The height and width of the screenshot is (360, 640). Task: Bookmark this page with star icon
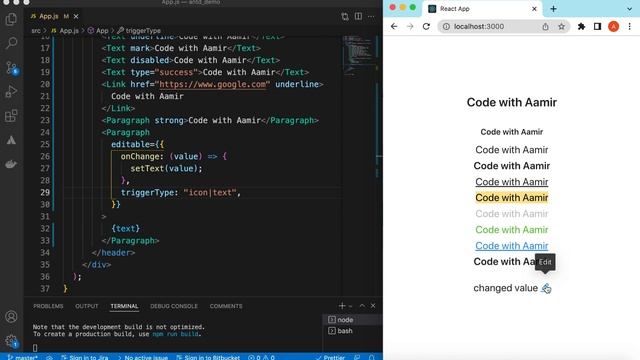[x=562, y=27]
